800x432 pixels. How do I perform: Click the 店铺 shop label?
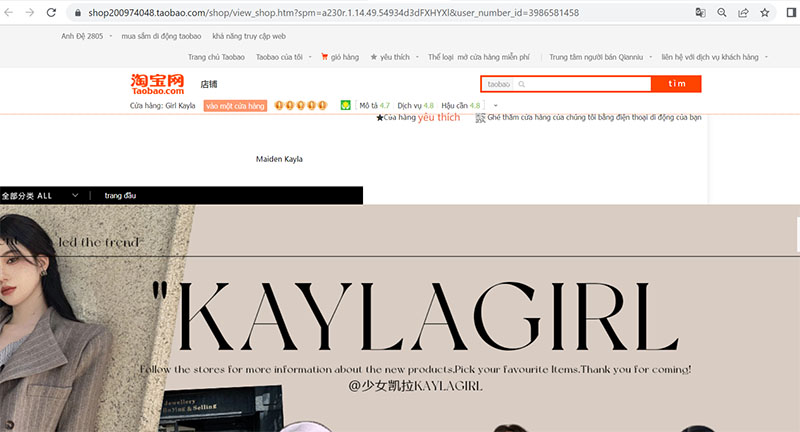209,84
